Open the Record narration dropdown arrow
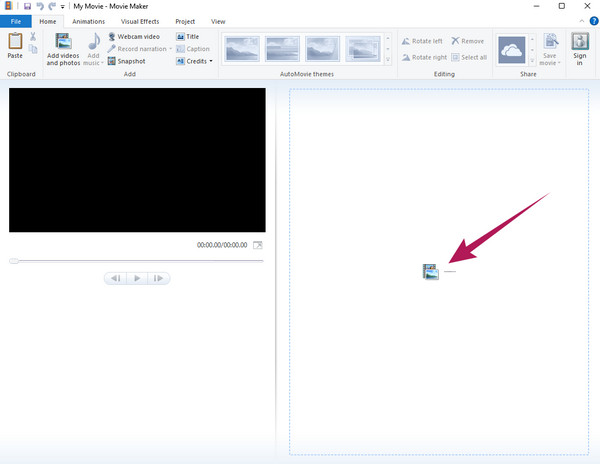 pyautogui.click(x=170, y=49)
